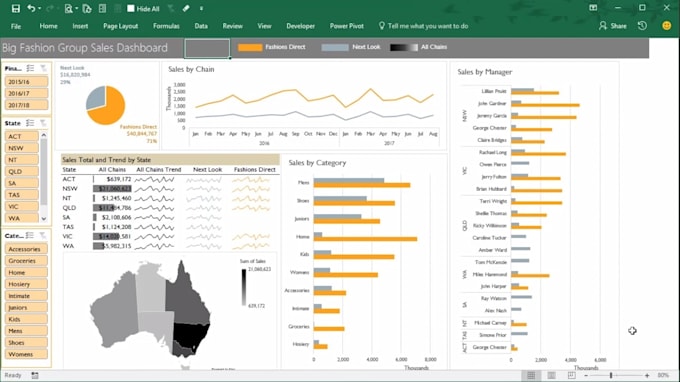Filter by TAS in State slicer
The width and height of the screenshot is (680, 382).
click(x=22, y=195)
